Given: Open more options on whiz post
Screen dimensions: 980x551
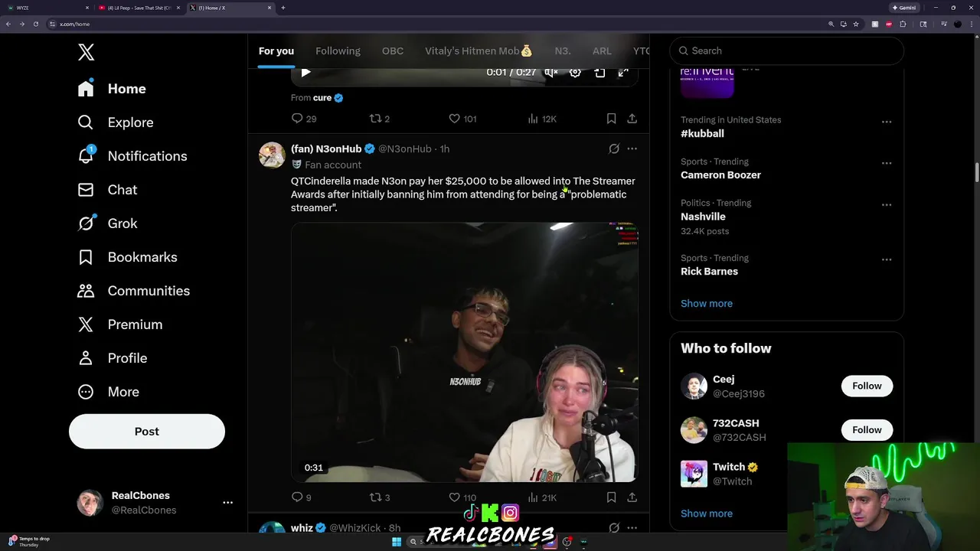Looking at the screenshot, I should click(x=632, y=527).
